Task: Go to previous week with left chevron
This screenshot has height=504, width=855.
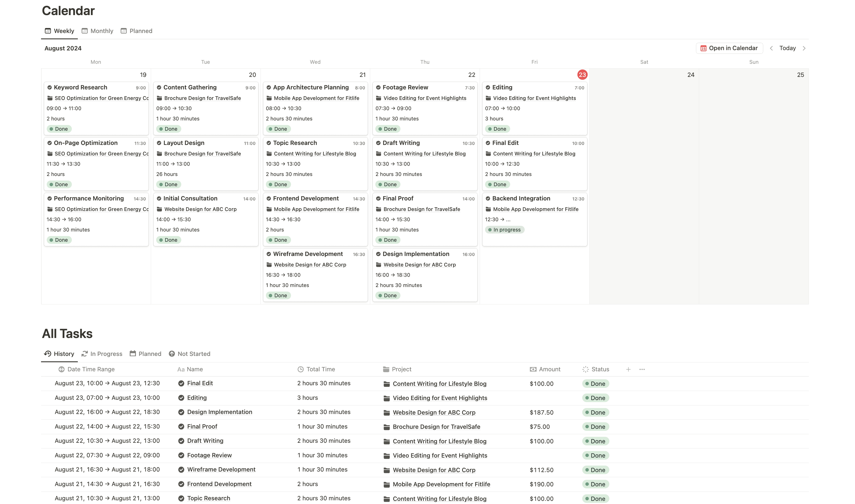Action: click(x=771, y=48)
